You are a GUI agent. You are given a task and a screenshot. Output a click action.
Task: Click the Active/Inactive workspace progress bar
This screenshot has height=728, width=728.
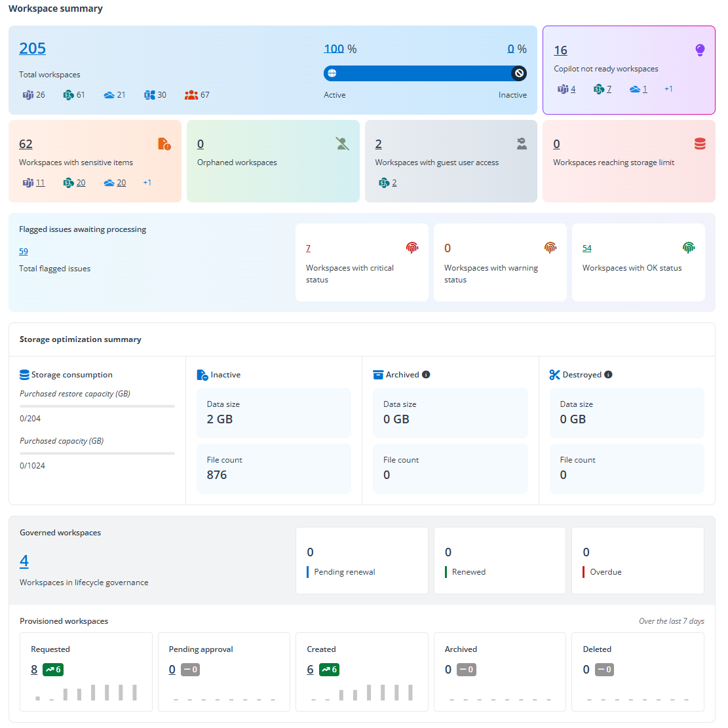(x=425, y=73)
